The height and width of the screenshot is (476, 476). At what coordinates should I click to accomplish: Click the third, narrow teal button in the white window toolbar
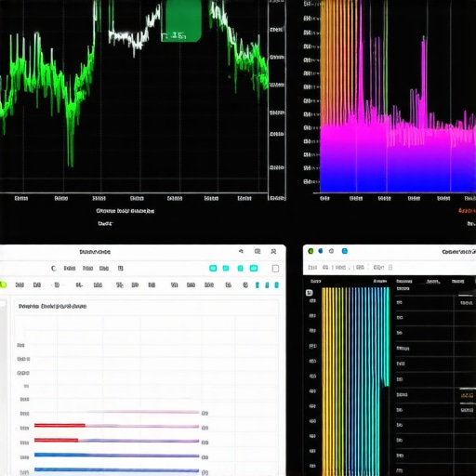tap(240, 269)
